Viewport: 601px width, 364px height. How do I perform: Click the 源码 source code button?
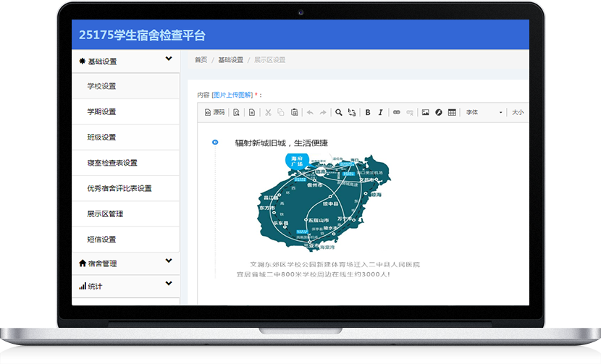[215, 112]
